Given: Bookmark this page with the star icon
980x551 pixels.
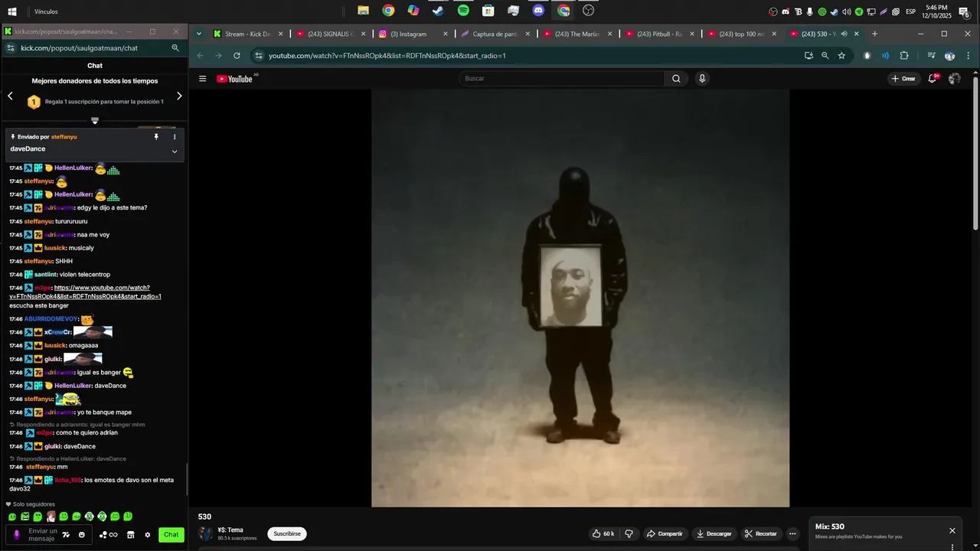Looking at the screenshot, I should point(841,56).
